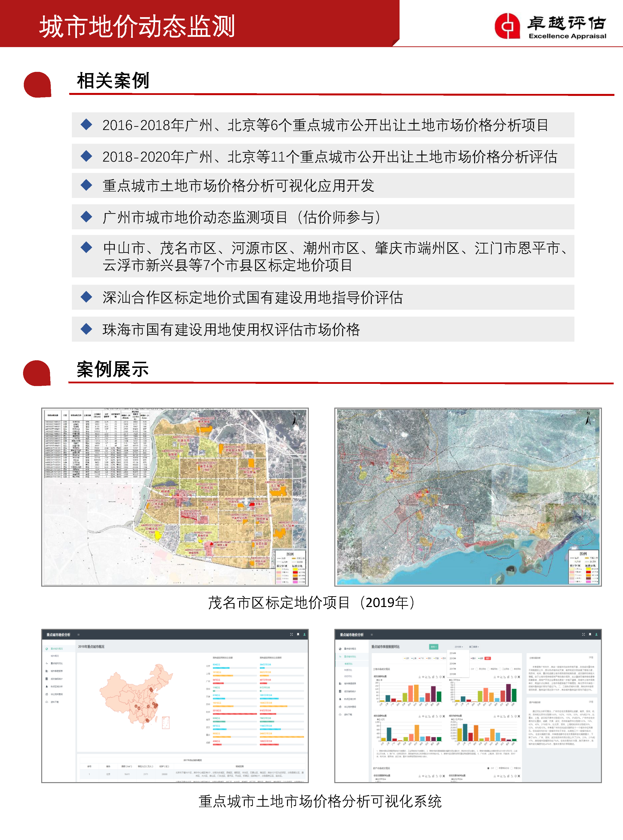
Task: Open the 第三季度 quarter dropdown
Action: 474,647
